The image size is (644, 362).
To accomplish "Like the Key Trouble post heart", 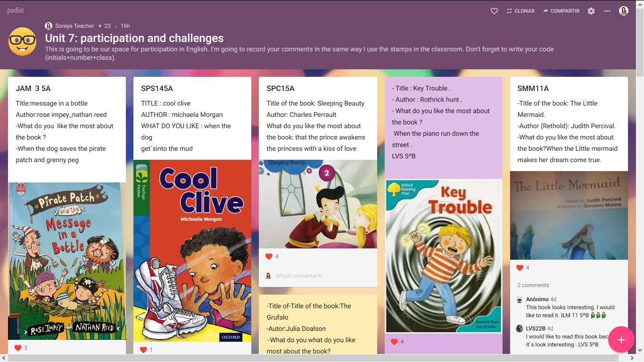I will click(x=394, y=342).
